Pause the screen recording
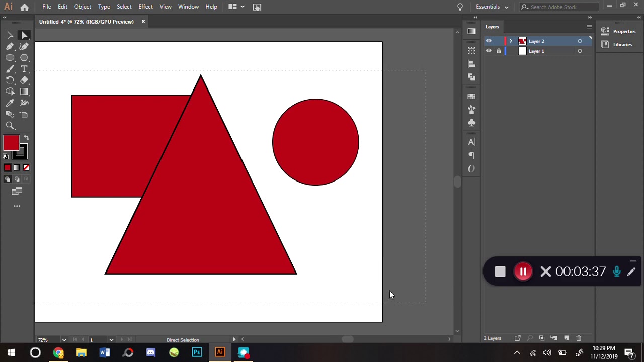644x362 pixels. (x=523, y=271)
